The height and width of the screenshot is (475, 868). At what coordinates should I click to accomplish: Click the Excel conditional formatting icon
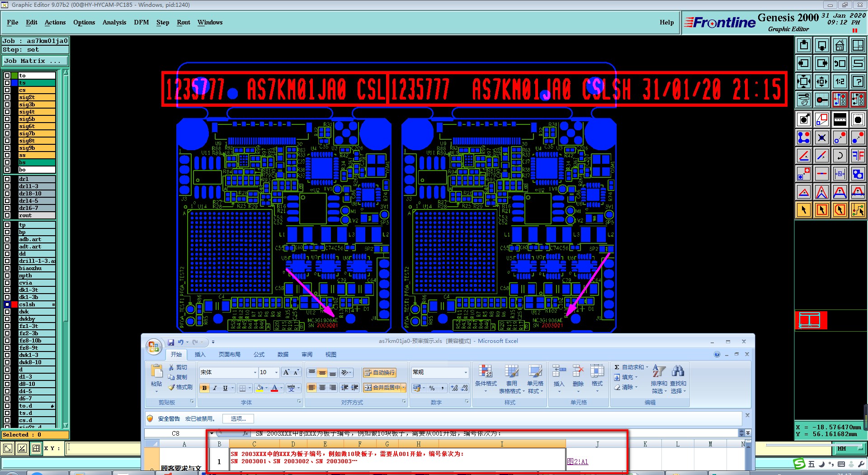(486, 371)
